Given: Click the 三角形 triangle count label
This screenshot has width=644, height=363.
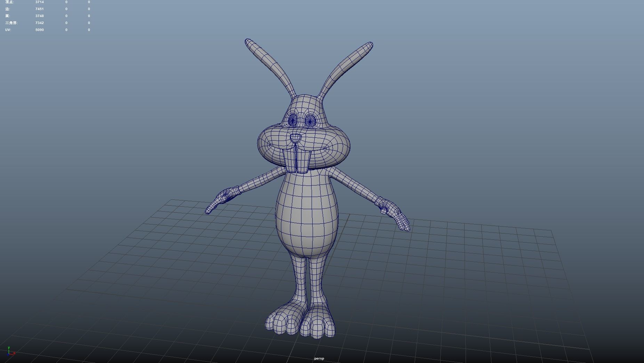Looking at the screenshot, I should pos(11,23).
